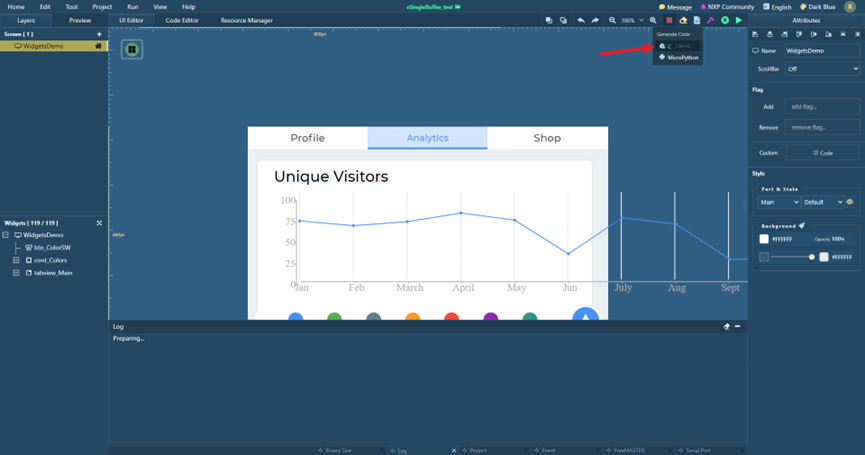Click the last alignment icon in Attributes
Screen dimensions: 865x455
click(x=857, y=34)
